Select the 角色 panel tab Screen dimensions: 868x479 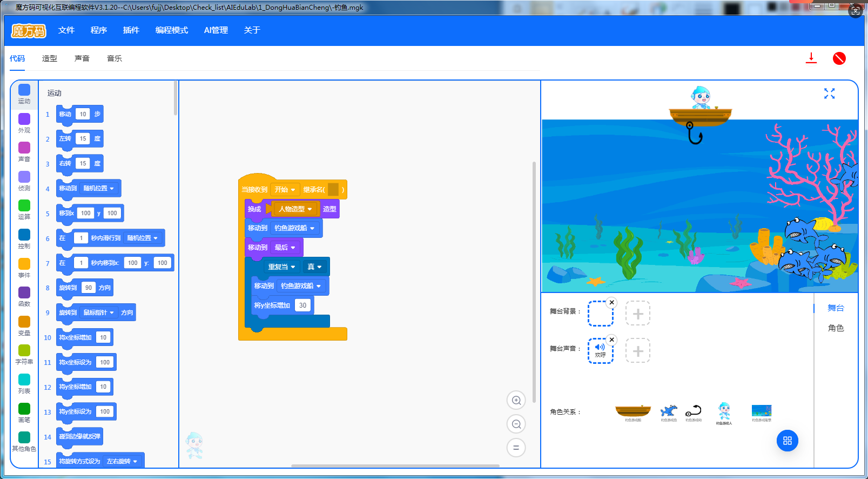[836, 328]
